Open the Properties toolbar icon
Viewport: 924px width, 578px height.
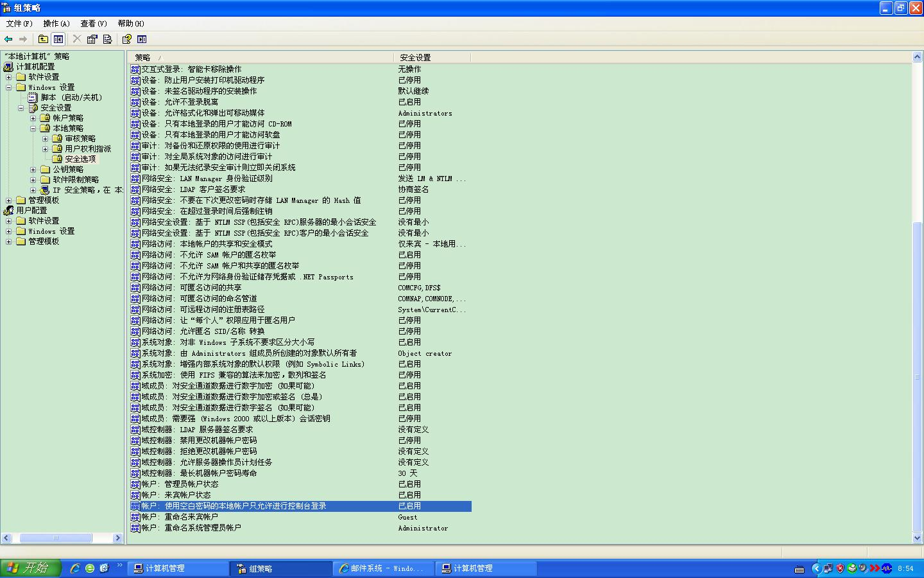tap(92, 39)
